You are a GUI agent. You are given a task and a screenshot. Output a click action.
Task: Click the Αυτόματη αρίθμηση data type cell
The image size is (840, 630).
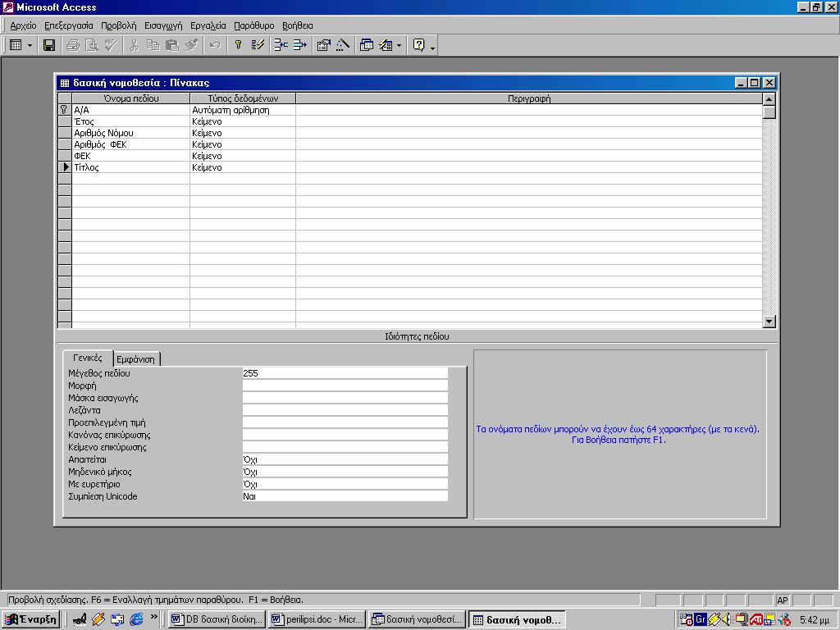click(243, 110)
